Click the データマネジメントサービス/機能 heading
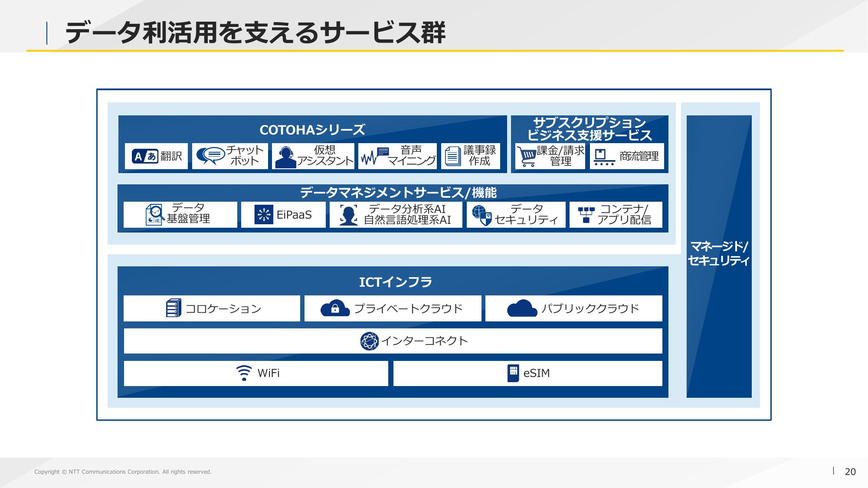 click(x=398, y=193)
